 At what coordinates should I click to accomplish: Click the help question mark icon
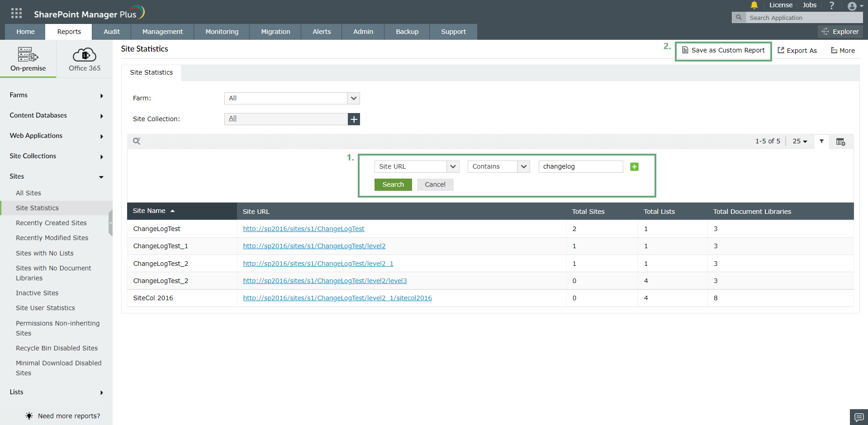coord(831,5)
